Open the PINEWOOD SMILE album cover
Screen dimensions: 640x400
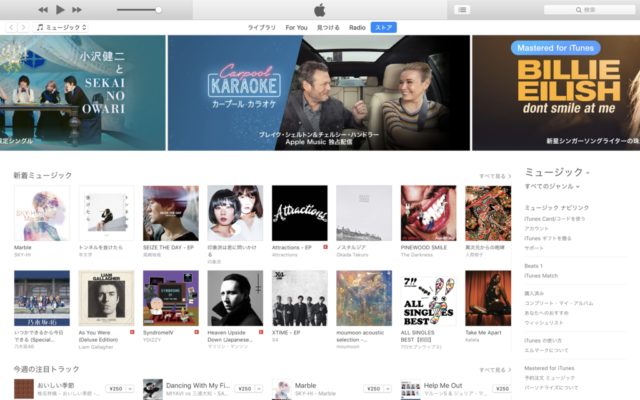tap(429, 213)
